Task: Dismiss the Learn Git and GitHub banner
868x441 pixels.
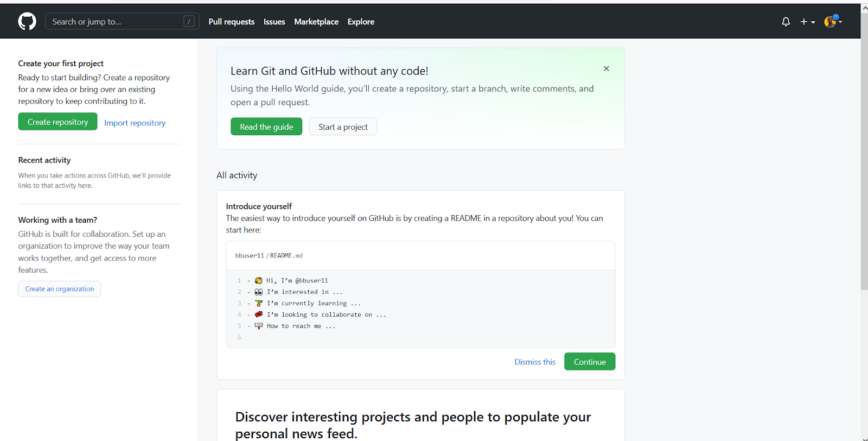Action: click(x=607, y=68)
